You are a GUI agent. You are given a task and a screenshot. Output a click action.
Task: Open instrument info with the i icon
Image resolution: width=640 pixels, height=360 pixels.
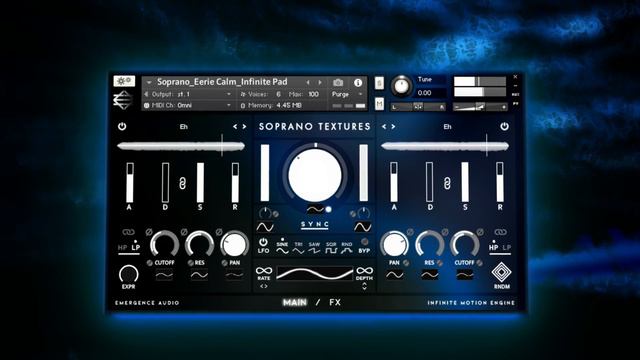pos(358,82)
